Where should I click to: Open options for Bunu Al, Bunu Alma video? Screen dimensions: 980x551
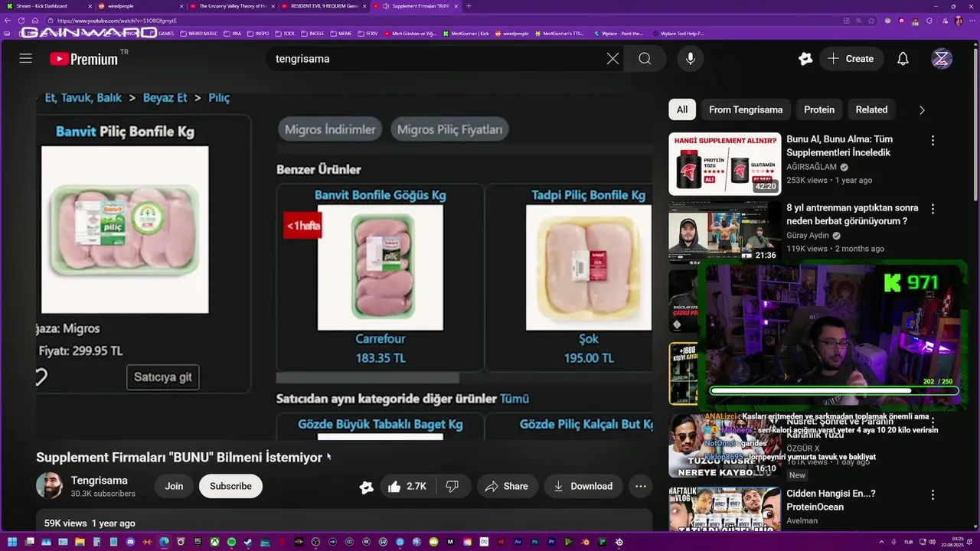click(x=933, y=141)
